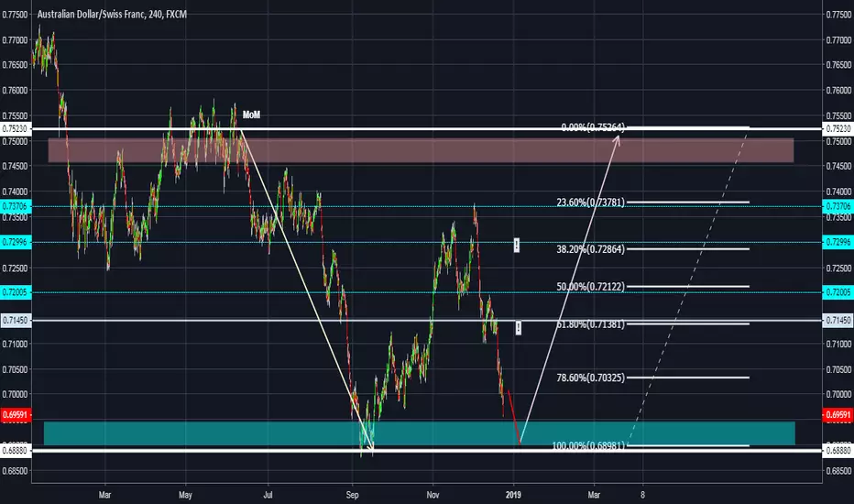
Task: Click 0.75230 tag on left price scale
Action: click(16, 128)
